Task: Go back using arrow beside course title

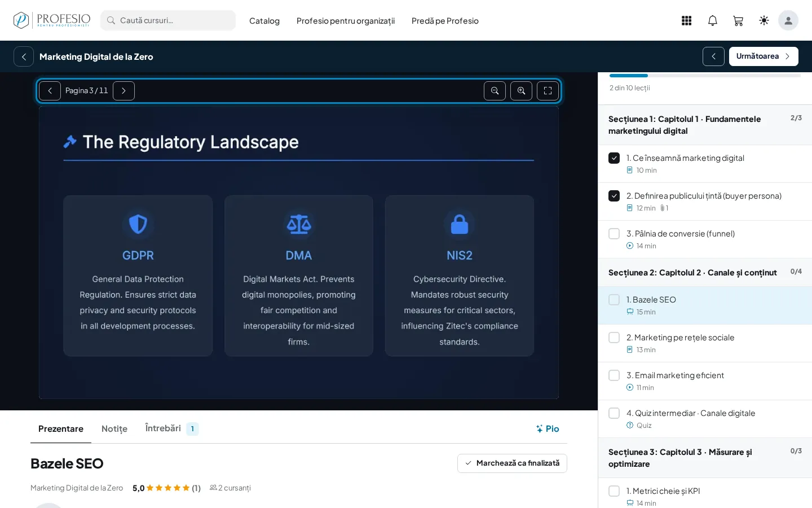Action: tap(24, 56)
